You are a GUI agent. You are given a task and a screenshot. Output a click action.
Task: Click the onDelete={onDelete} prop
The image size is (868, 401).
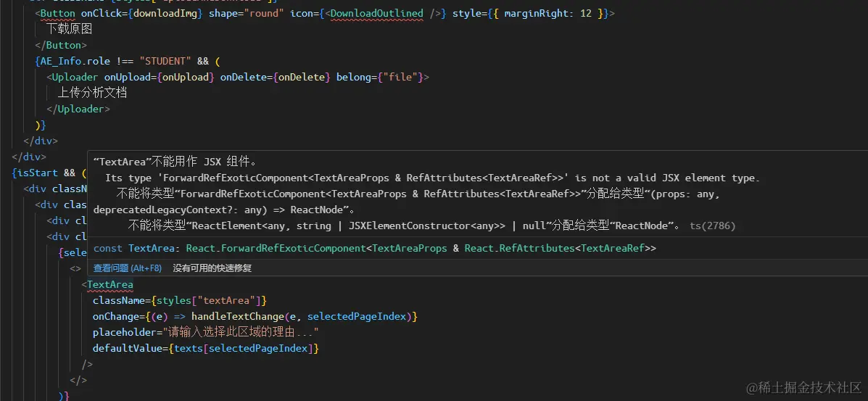click(276, 77)
